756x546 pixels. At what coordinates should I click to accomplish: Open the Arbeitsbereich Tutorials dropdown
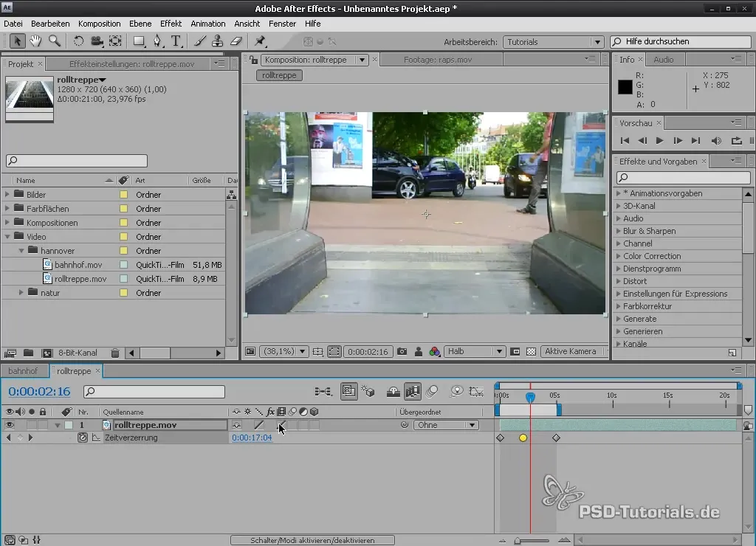(x=553, y=42)
